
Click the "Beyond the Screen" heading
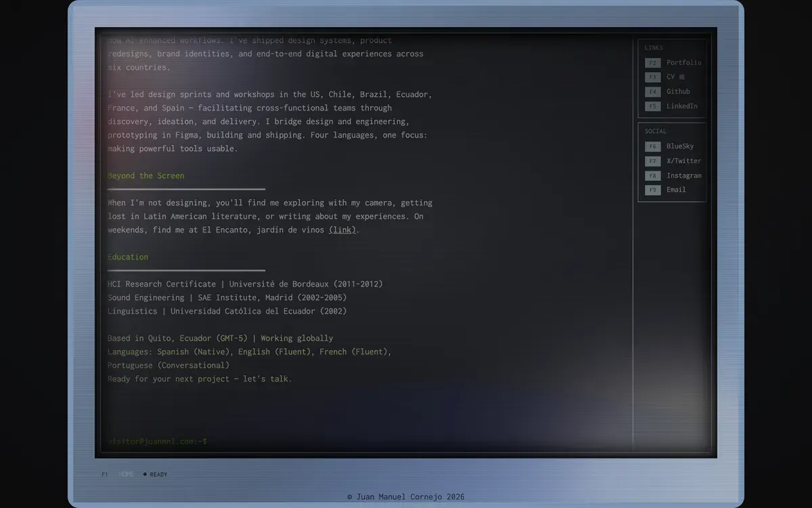pyautogui.click(x=146, y=176)
